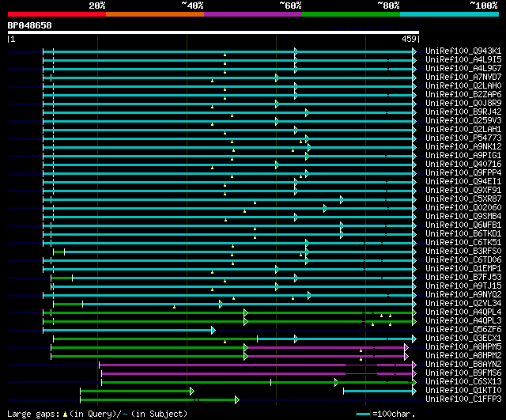Screen dimensions: 506x420
Task: Click end arrowhead of UniRef100_C1FFP3 alignment
Action: click(237, 399)
